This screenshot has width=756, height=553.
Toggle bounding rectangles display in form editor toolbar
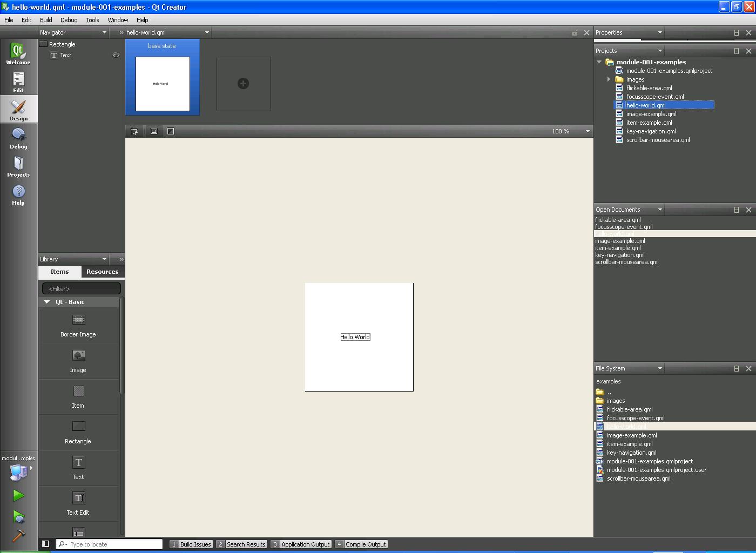[154, 131]
